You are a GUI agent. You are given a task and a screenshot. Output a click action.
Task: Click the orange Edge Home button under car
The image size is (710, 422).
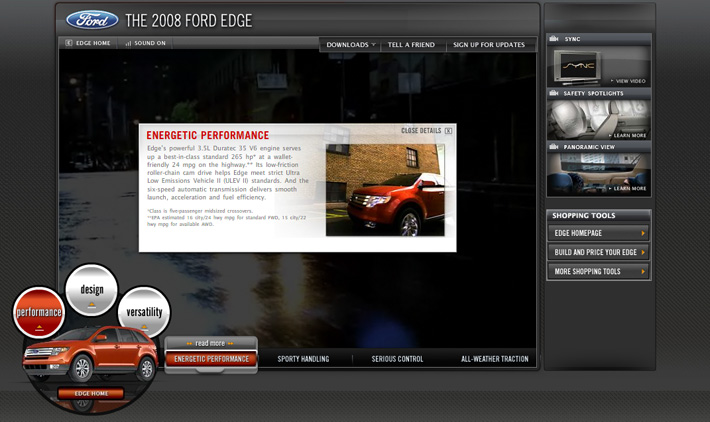(x=91, y=393)
